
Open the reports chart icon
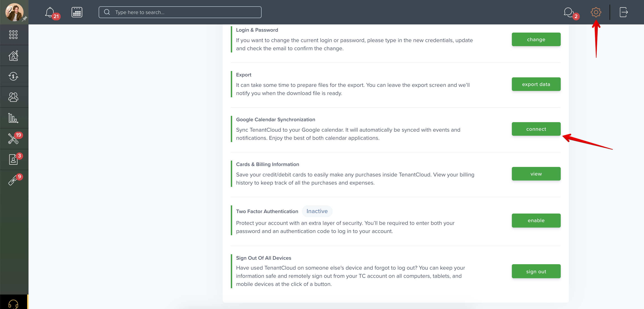click(13, 118)
